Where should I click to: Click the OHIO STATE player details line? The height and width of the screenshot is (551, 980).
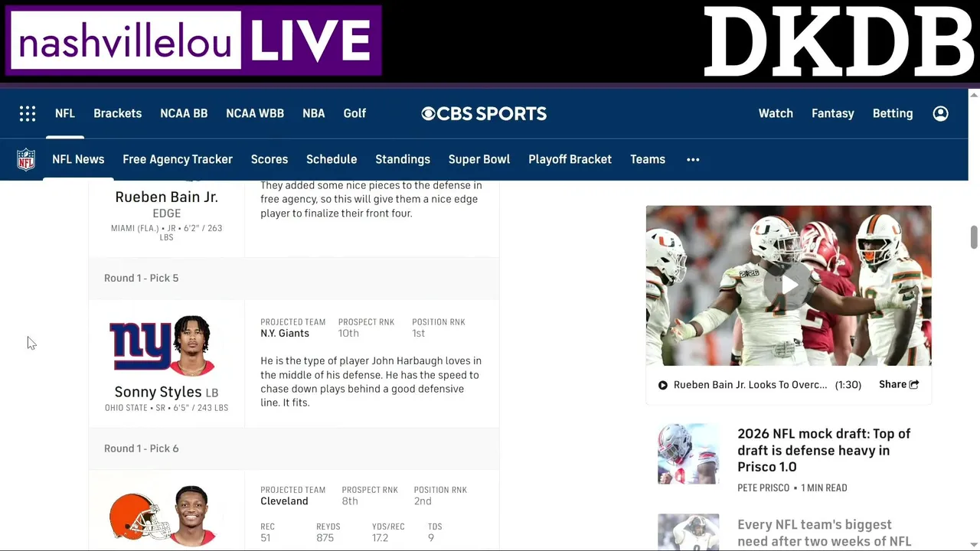(x=166, y=408)
